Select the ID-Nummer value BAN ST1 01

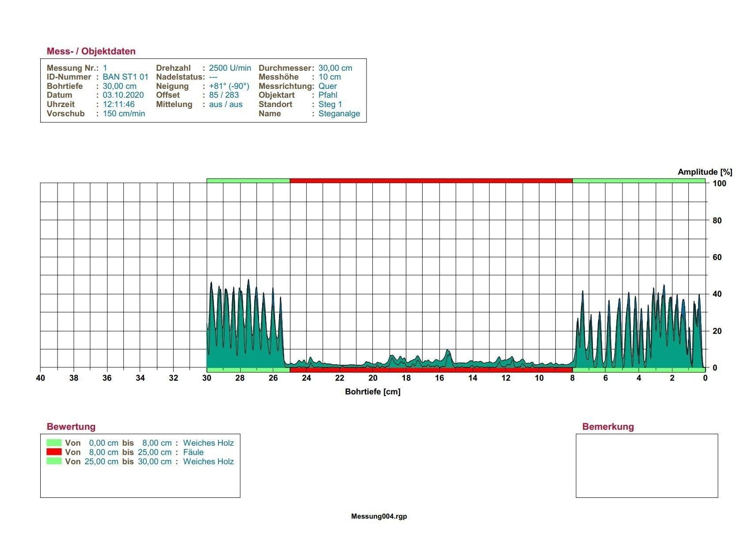[x=126, y=77]
